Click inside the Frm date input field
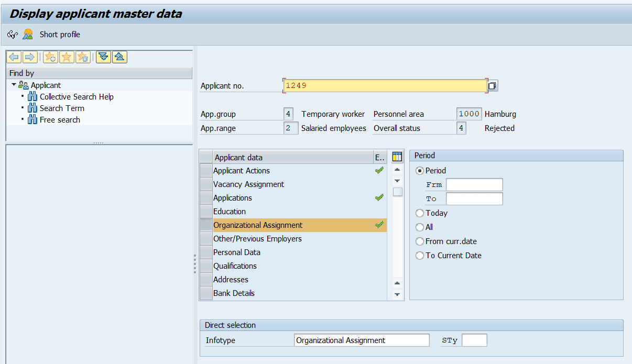The width and height of the screenshot is (632, 364). coord(474,184)
